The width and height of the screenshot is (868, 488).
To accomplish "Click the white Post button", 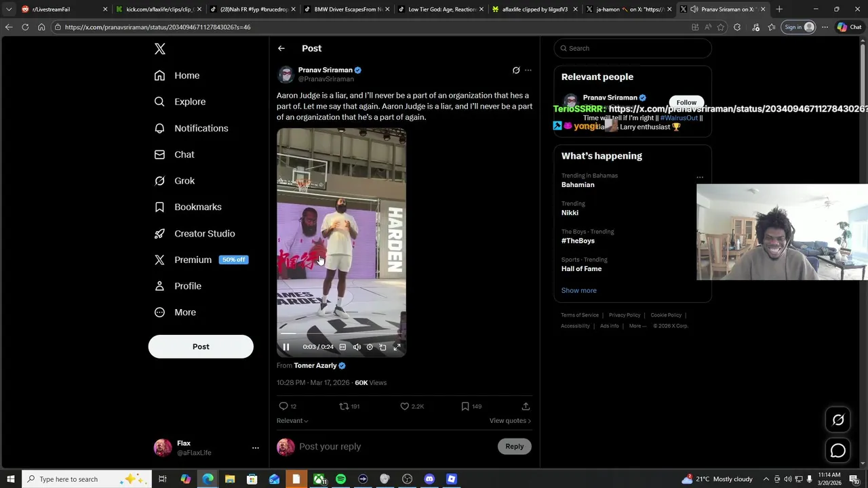I will click(201, 346).
